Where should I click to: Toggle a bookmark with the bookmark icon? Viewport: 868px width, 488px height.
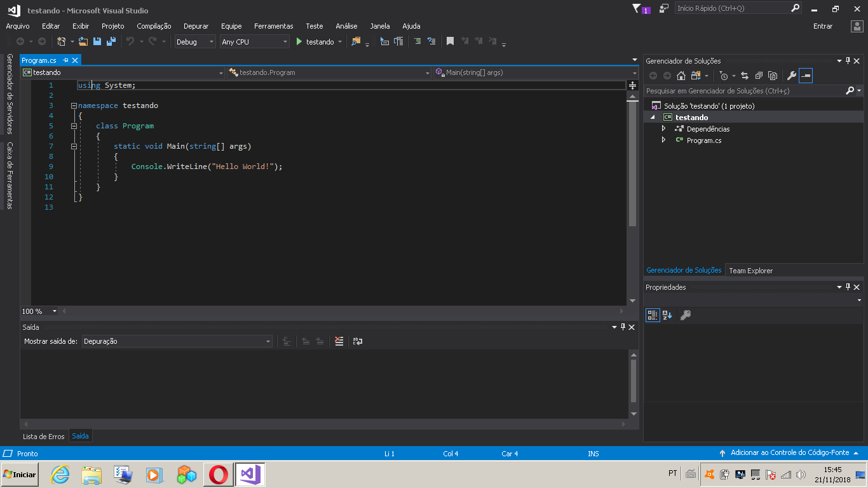point(450,41)
